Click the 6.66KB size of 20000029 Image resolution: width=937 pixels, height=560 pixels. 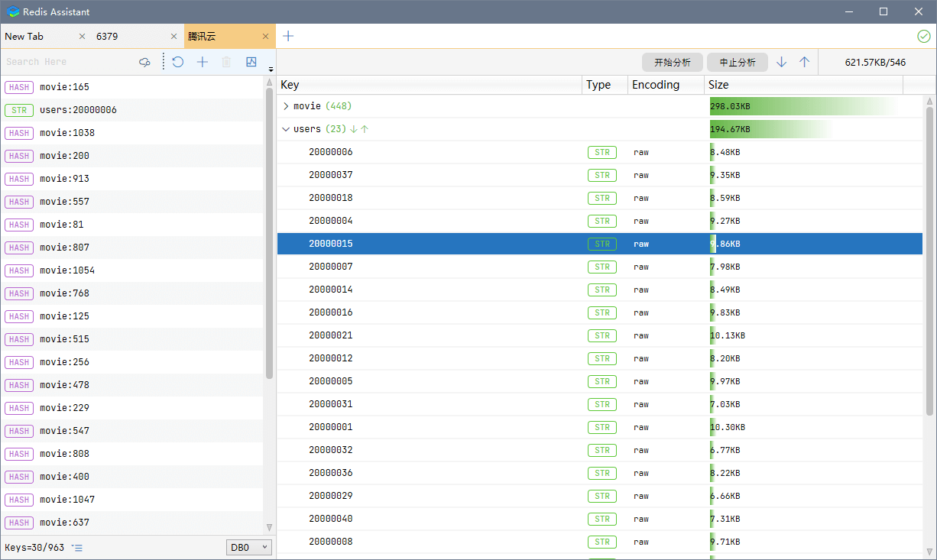(x=725, y=496)
